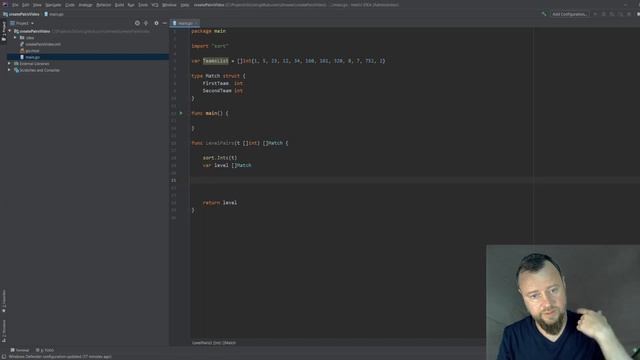Open the Tools menu

[x=143, y=5]
